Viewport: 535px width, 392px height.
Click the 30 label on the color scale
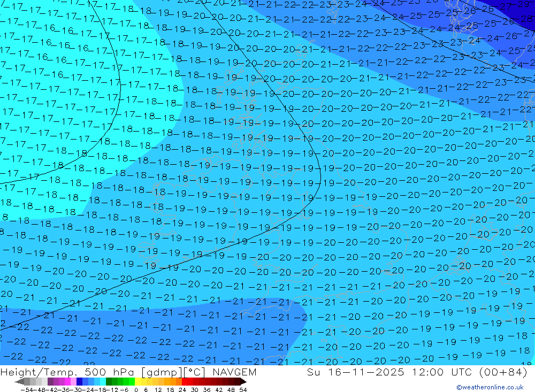pos(195,390)
